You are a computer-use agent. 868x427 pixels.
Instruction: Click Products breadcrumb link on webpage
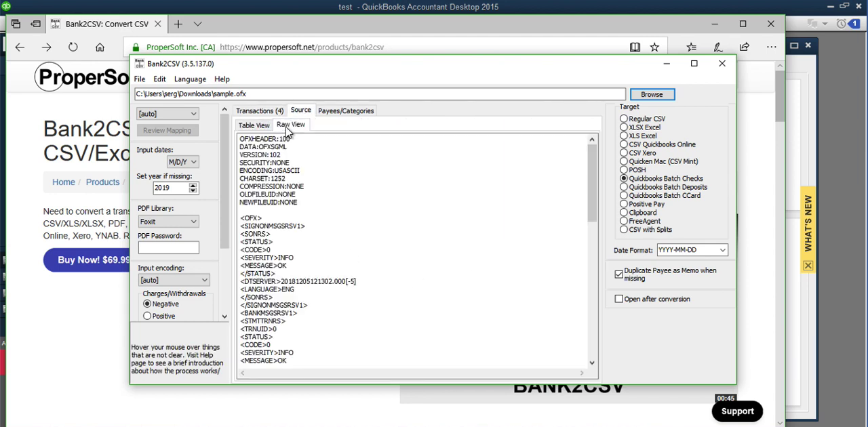pos(102,182)
